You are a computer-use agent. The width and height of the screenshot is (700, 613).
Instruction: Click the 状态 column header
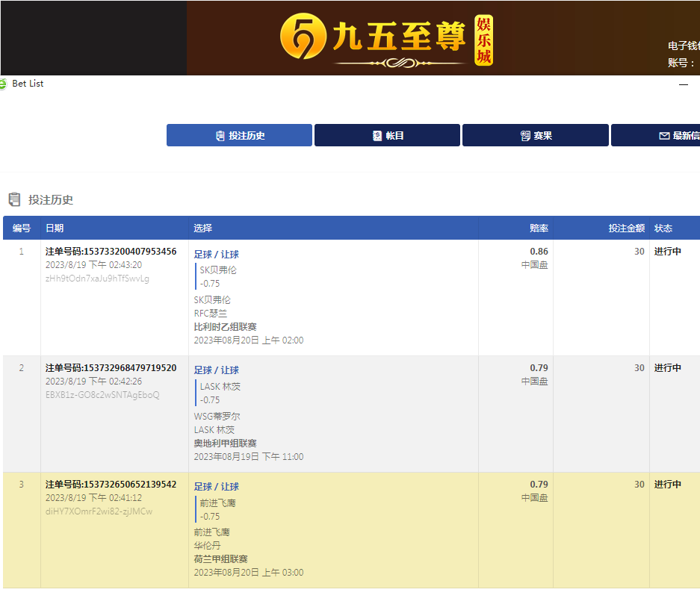click(663, 228)
